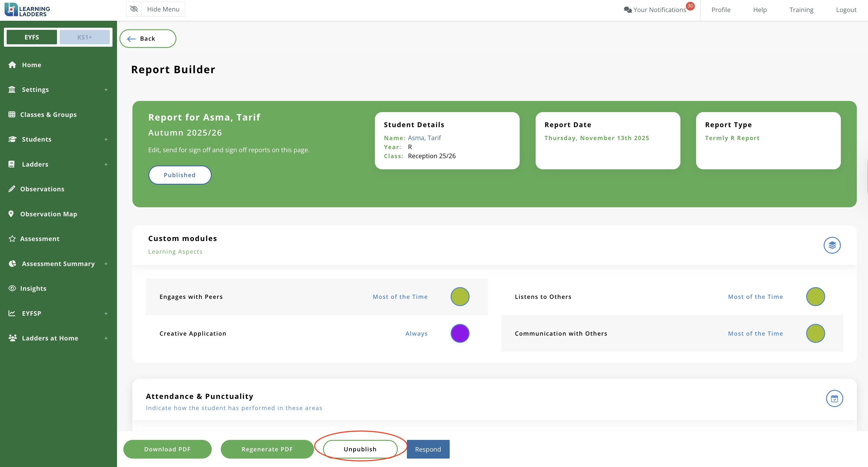Click the Observation Map pin icon
The height and width of the screenshot is (467, 868).
[11, 214]
